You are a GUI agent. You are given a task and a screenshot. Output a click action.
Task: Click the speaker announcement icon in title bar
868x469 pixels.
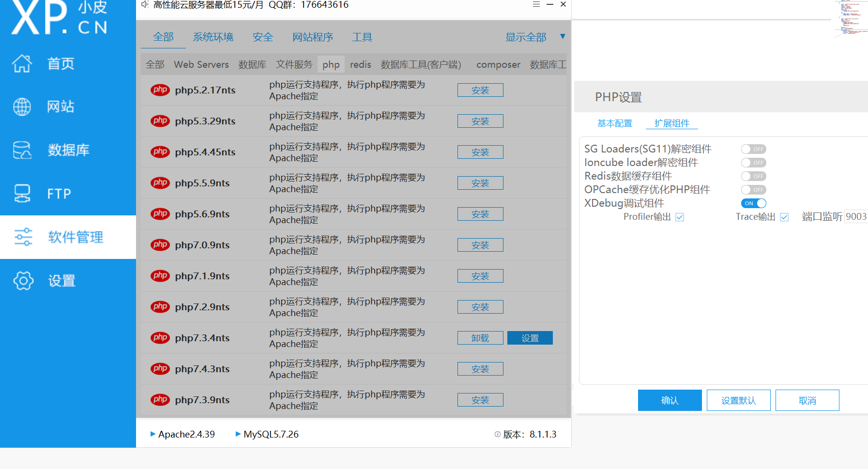pyautogui.click(x=144, y=4)
